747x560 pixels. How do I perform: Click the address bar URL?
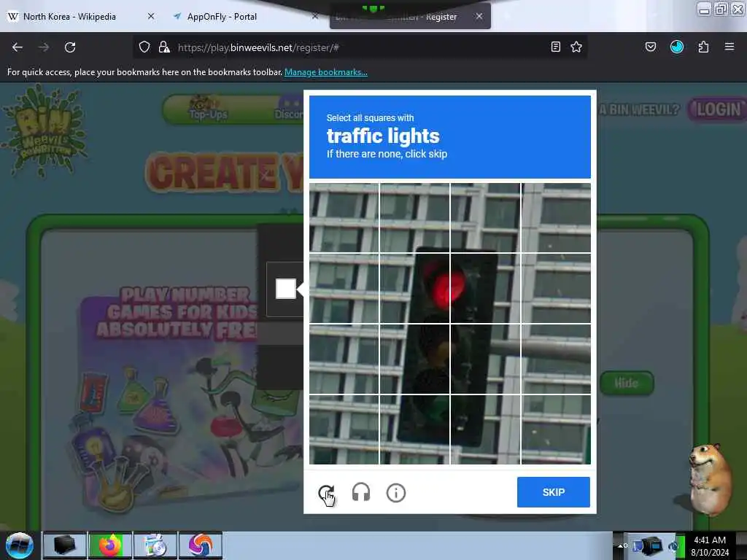coord(258,47)
